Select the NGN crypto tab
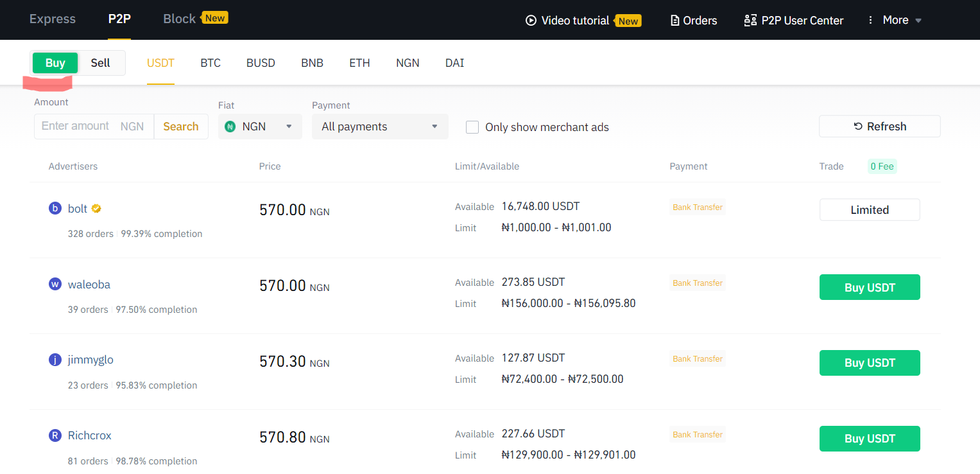980x474 pixels. tap(408, 63)
